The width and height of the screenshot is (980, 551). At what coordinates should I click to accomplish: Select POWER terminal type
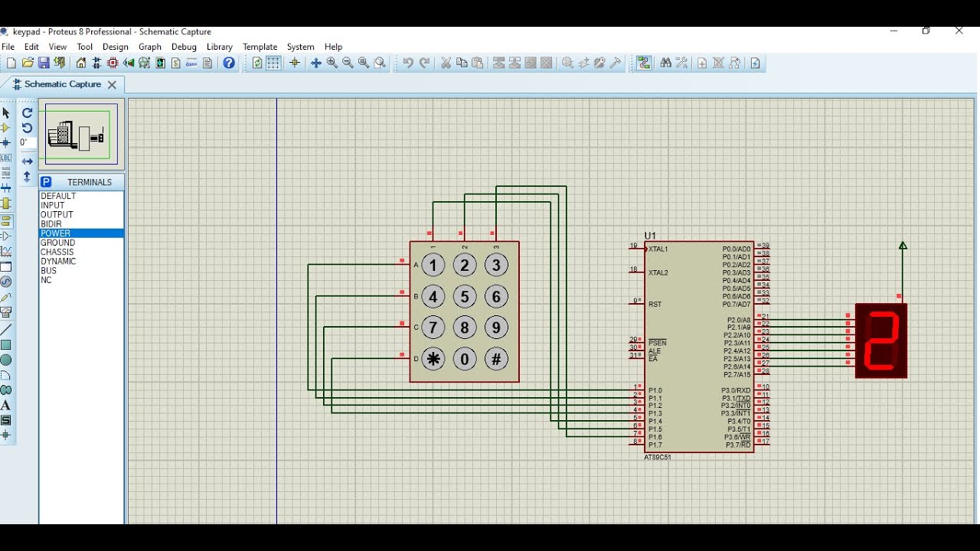[81, 233]
